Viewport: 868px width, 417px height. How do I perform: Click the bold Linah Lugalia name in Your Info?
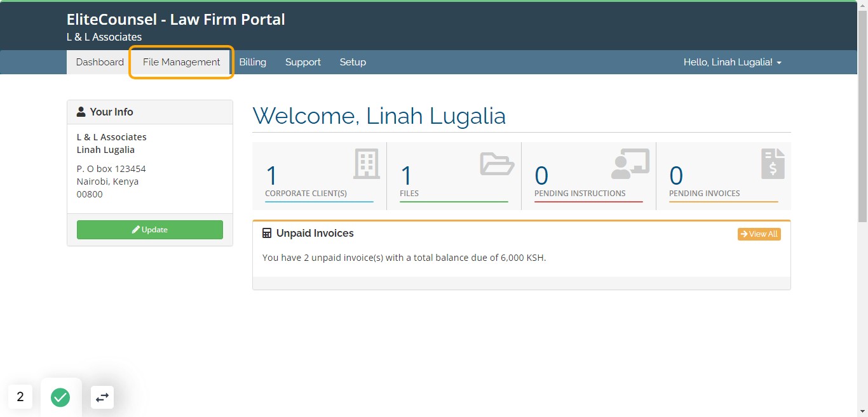click(x=105, y=150)
